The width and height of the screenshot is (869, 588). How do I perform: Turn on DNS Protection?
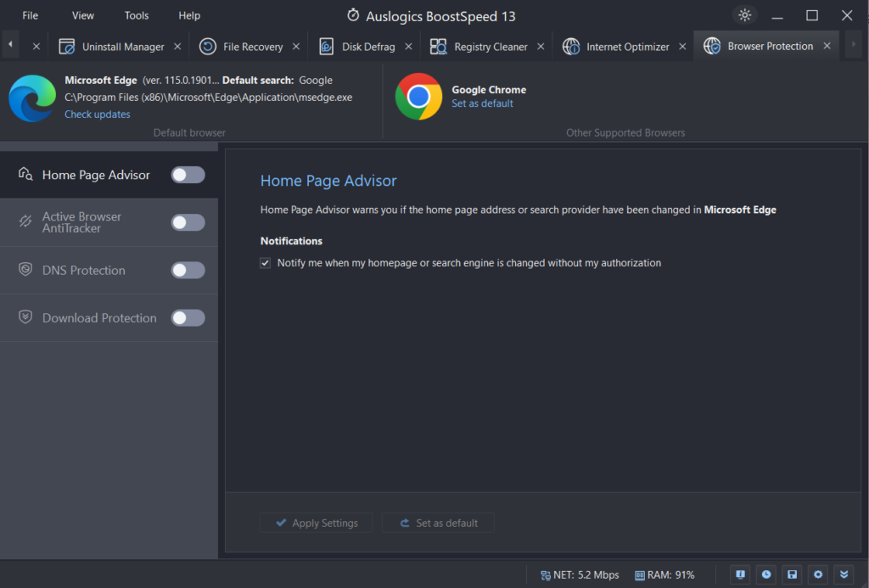(188, 270)
